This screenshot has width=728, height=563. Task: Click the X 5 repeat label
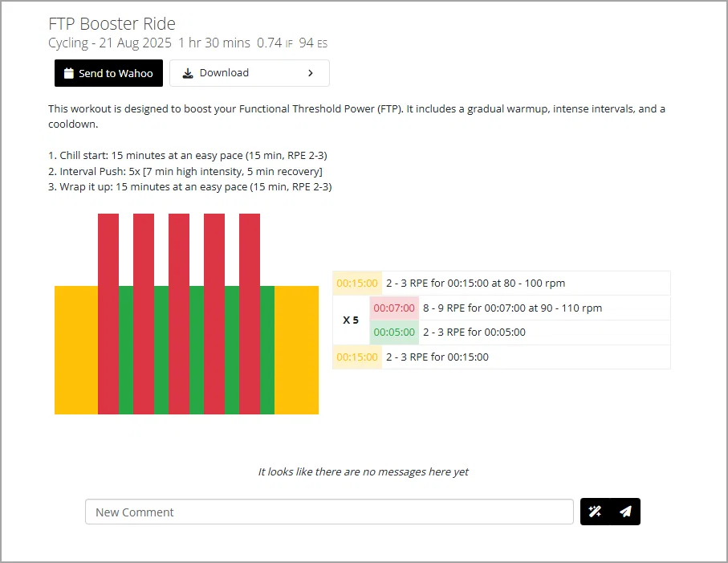pos(351,320)
